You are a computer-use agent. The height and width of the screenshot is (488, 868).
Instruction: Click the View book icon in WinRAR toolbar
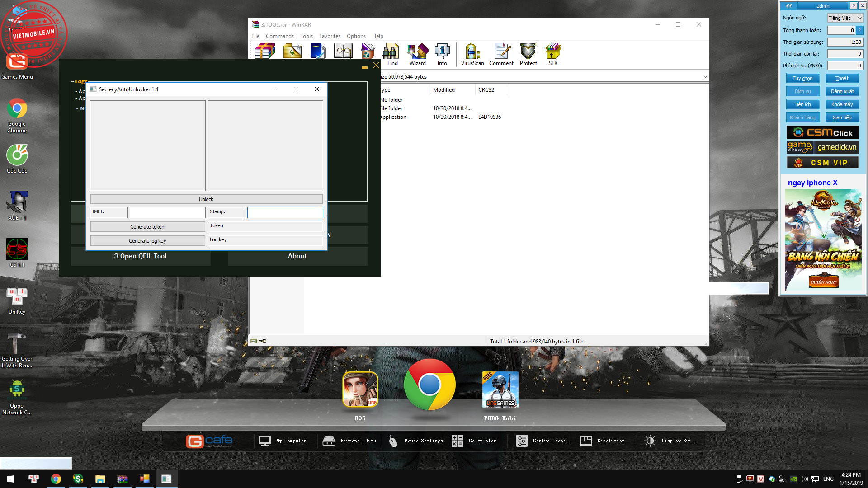(343, 51)
